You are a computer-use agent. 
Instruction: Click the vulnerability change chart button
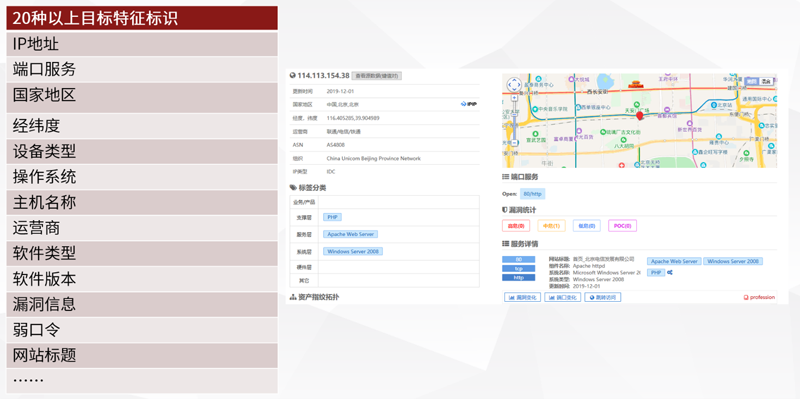click(522, 297)
